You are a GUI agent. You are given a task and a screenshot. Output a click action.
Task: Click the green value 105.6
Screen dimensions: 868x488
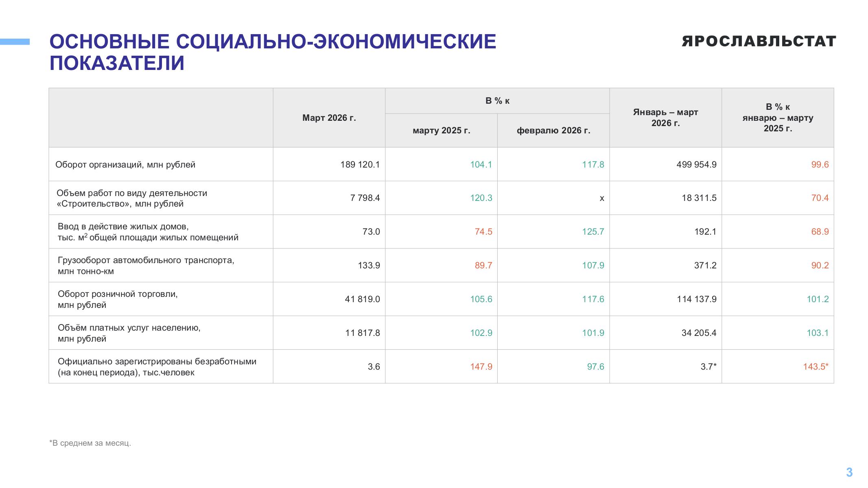pyautogui.click(x=481, y=299)
